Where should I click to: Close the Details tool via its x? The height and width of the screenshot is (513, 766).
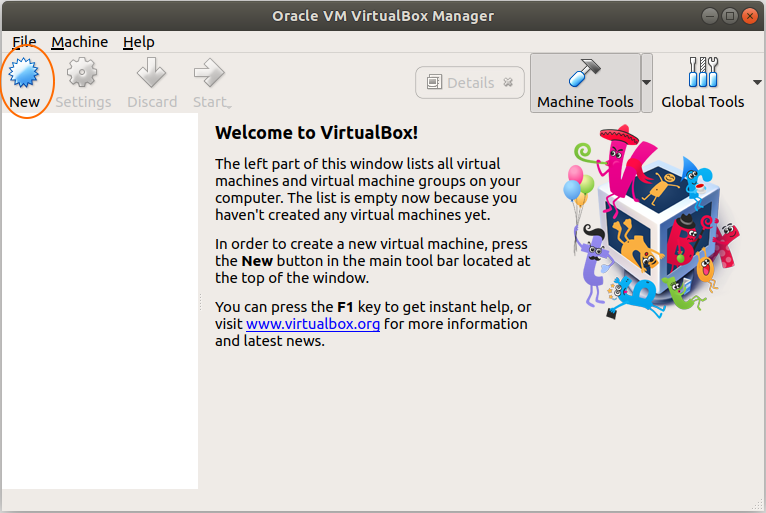pos(508,82)
